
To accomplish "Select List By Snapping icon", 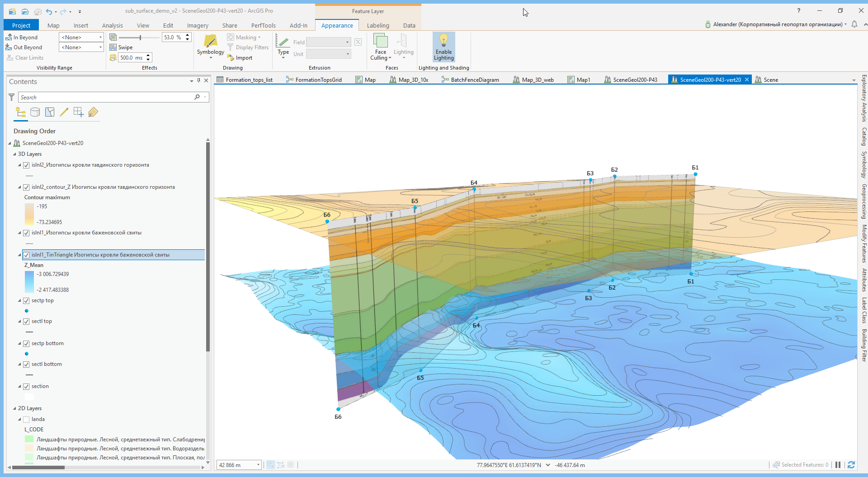I will point(79,112).
